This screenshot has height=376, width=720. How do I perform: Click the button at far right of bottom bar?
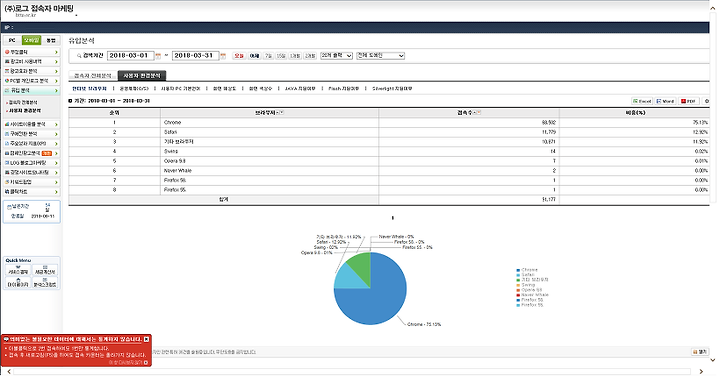(x=700, y=352)
